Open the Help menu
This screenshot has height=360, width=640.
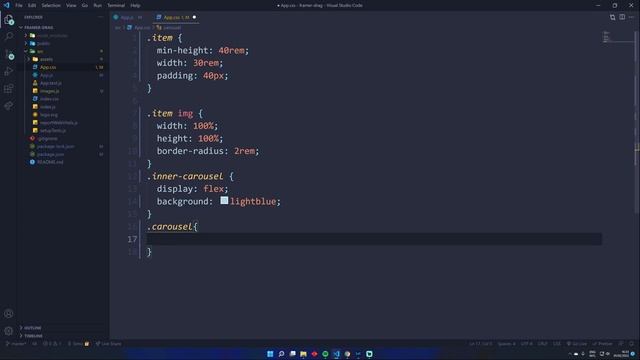pos(136,5)
